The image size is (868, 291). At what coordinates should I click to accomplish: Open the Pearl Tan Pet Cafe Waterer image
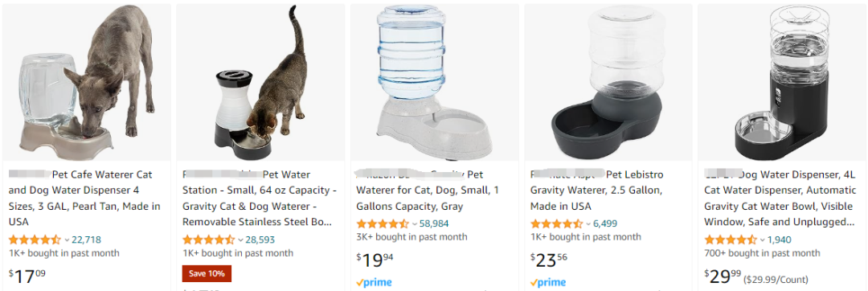tap(87, 83)
